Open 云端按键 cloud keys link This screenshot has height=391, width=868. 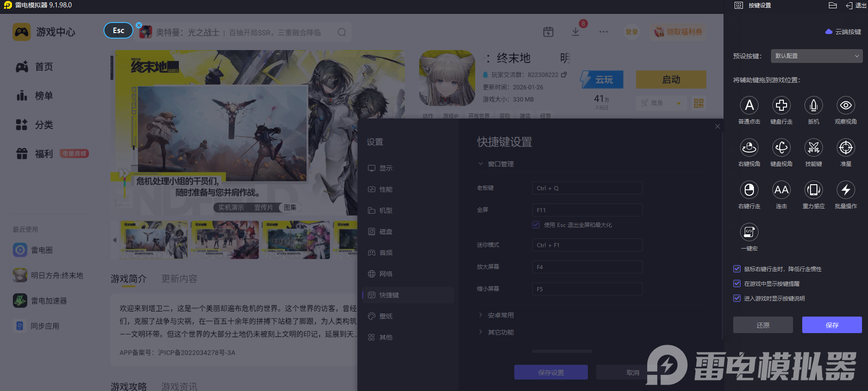pyautogui.click(x=843, y=32)
